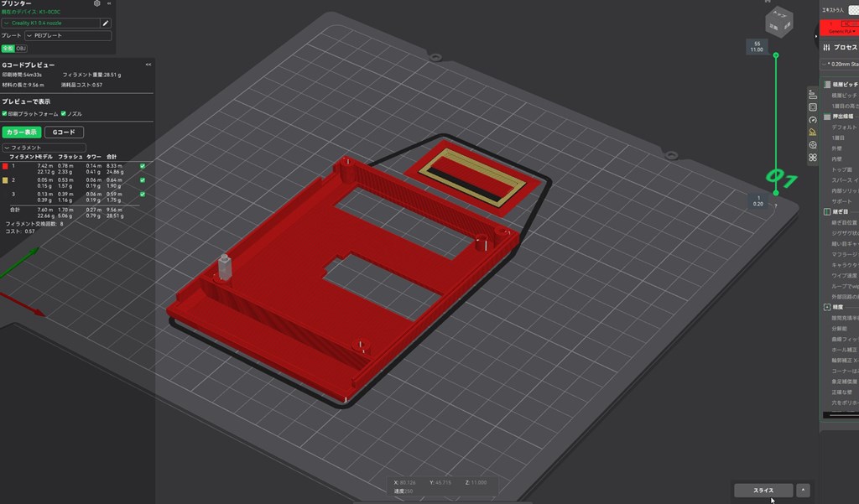Image resolution: width=859 pixels, height=504 pixels.
Task: Click the bottom layer value label 0.20
Action: click(x=758, y=204)
